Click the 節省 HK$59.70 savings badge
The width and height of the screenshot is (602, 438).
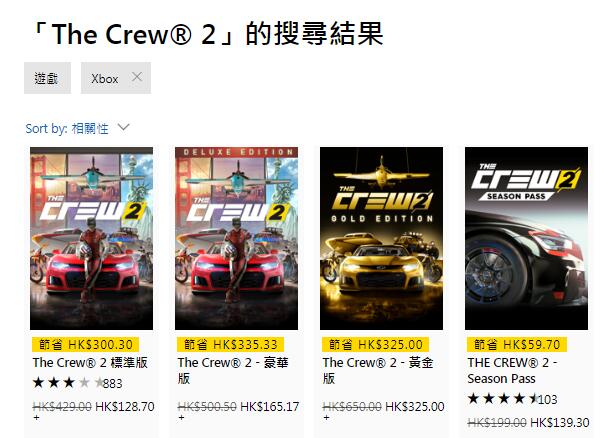(x=517, y=344)
